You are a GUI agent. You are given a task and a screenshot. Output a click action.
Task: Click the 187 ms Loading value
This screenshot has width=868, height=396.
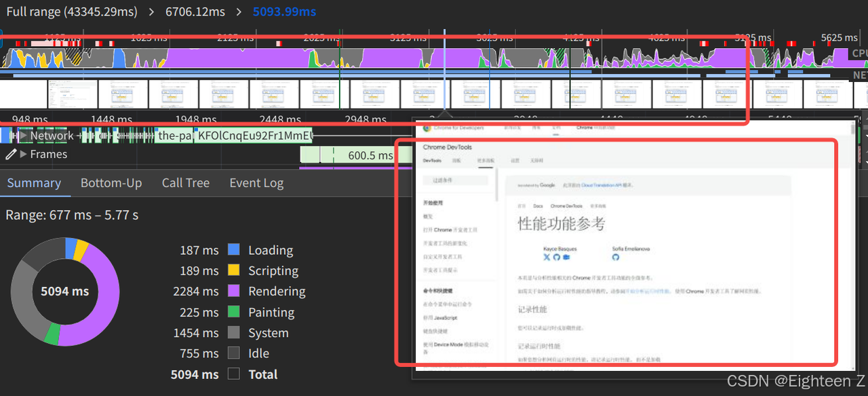point(199,250)
